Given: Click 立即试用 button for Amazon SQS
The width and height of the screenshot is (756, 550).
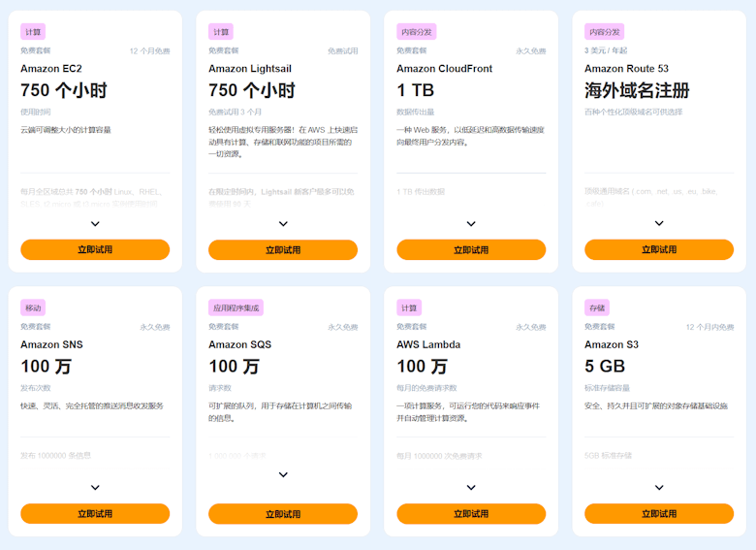Looking at the screenshot, I should pyautogui.click(x=283, y=513).
